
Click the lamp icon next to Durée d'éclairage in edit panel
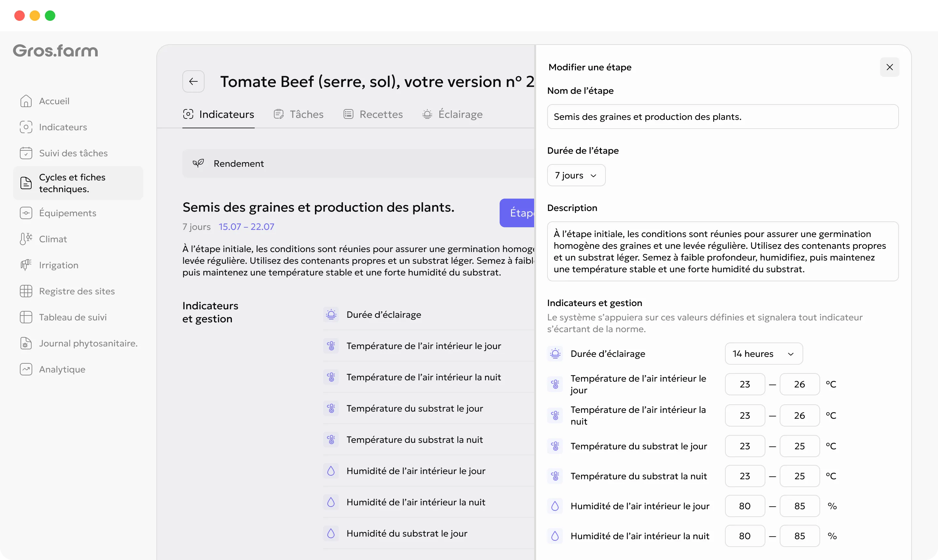(x=555, y=354)
